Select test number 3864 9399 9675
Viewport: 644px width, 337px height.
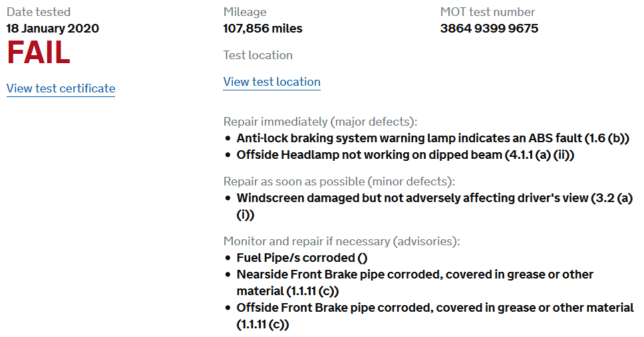pos(489,29)
